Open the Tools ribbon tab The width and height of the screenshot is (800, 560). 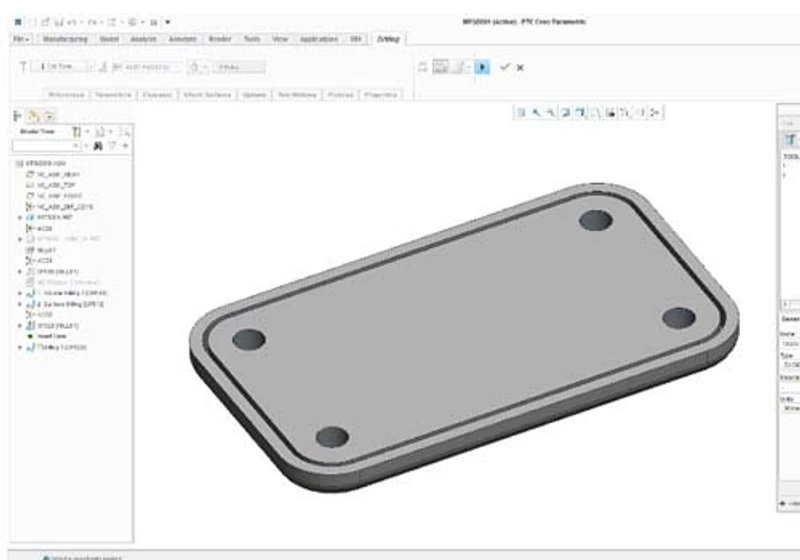252,39
